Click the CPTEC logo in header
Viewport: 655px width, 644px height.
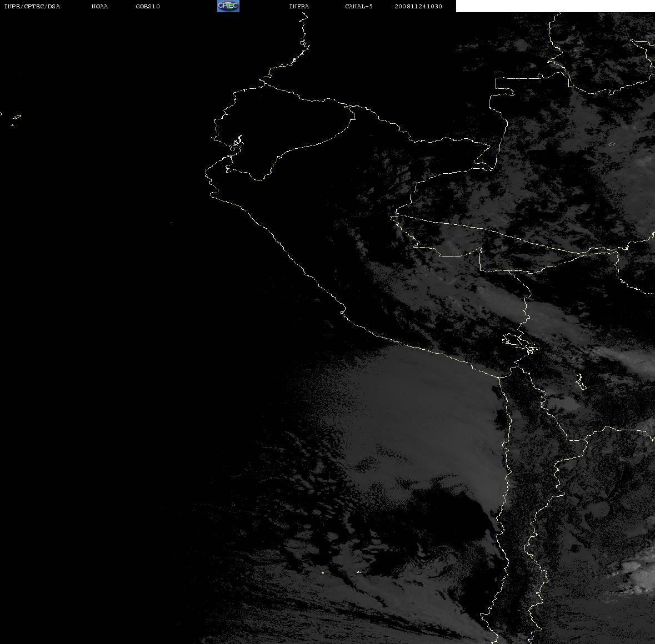click(x=228, y=6)
